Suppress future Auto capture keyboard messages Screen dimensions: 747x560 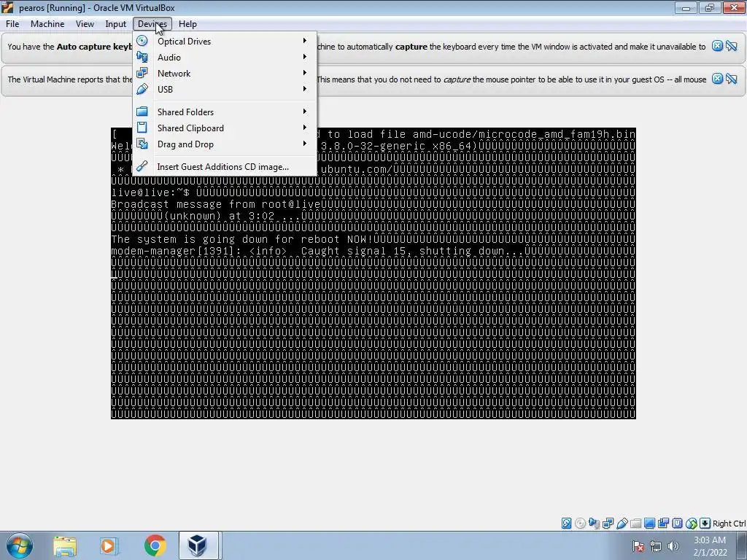(732, 46)
